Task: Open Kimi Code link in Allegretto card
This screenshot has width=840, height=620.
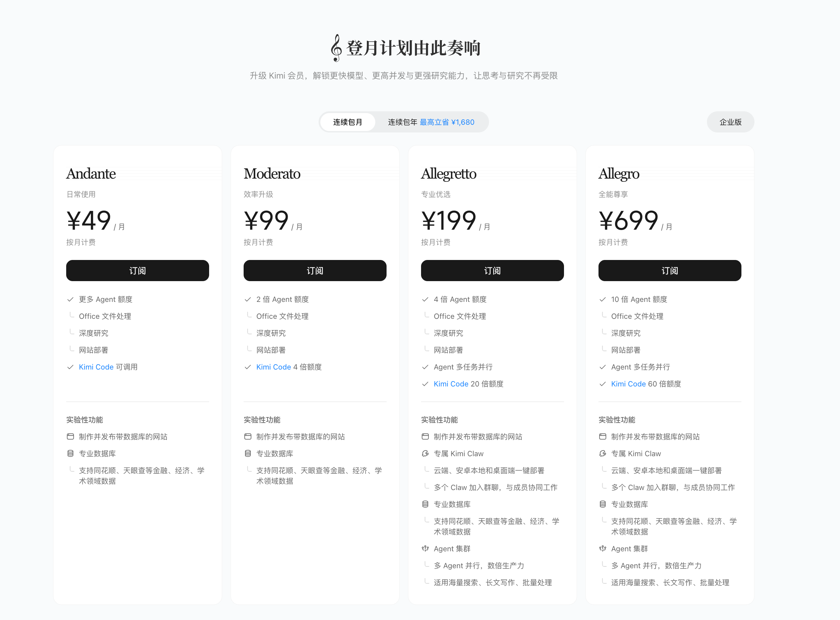Action: 451,384
